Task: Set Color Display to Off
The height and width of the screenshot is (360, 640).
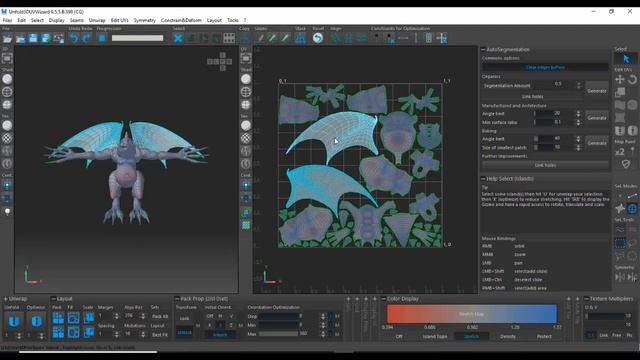Action: (399, 336)
